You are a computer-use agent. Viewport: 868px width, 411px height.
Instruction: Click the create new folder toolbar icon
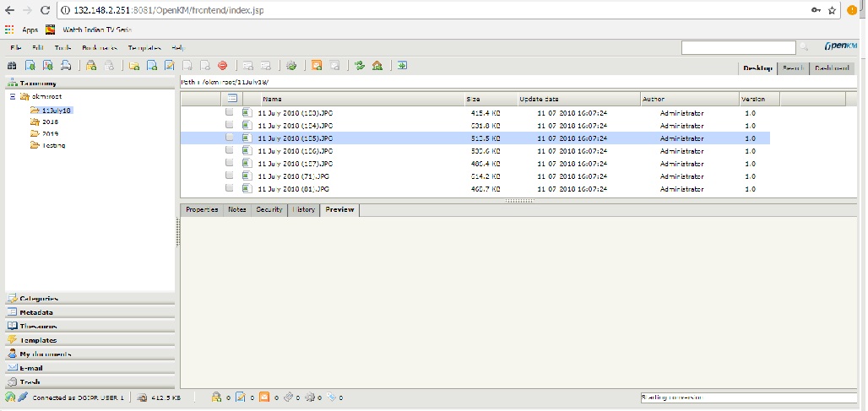133,65
